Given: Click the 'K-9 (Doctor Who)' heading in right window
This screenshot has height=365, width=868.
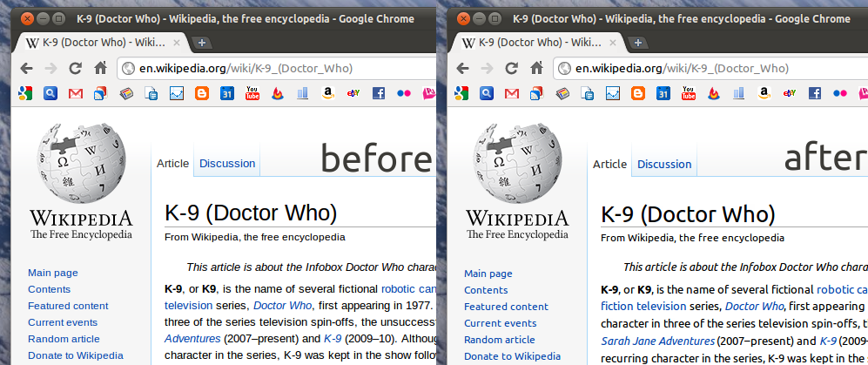Looking at the screenshot, I should coord(688,214).
